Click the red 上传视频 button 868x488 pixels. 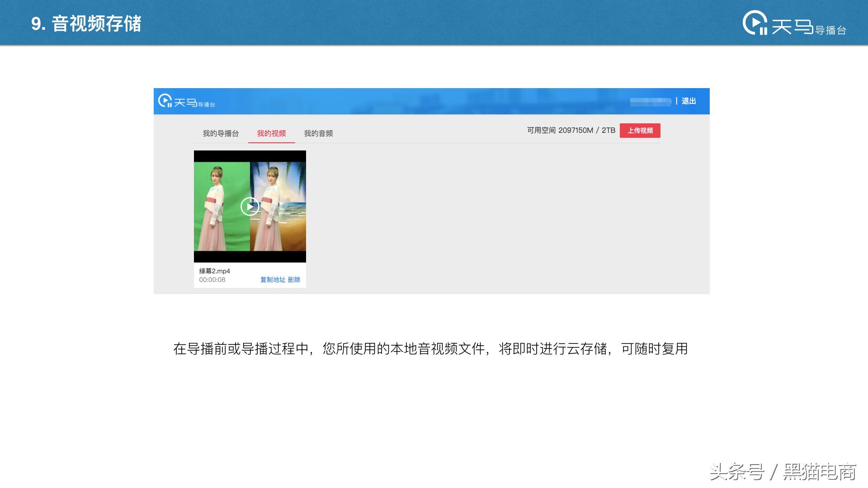[640, 130]
